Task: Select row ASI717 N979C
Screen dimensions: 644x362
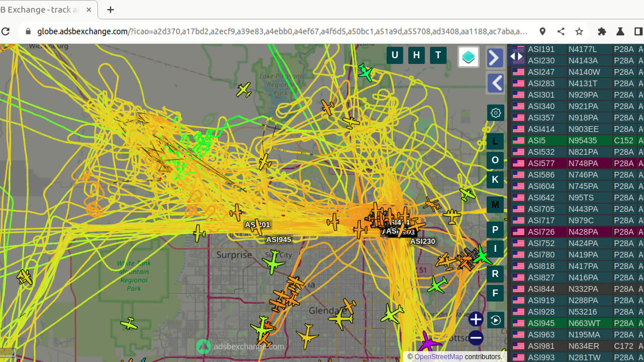Action: pos(578,221)
